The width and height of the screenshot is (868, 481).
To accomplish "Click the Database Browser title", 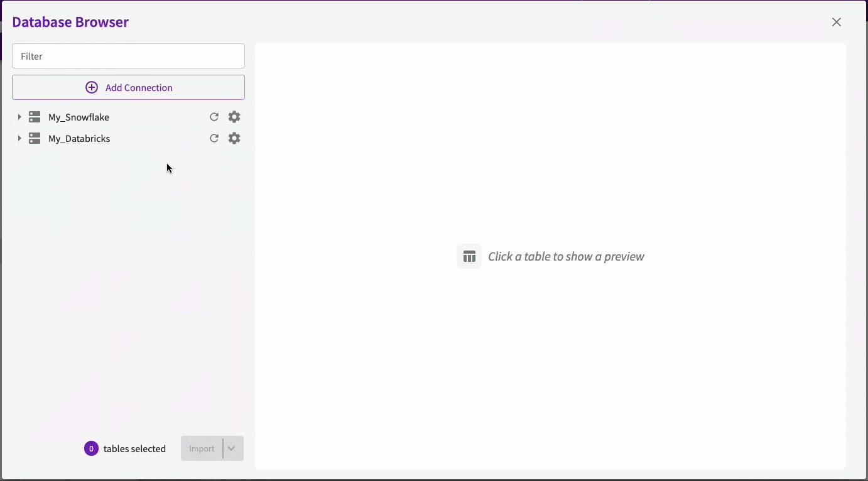I will pos(70,22).
